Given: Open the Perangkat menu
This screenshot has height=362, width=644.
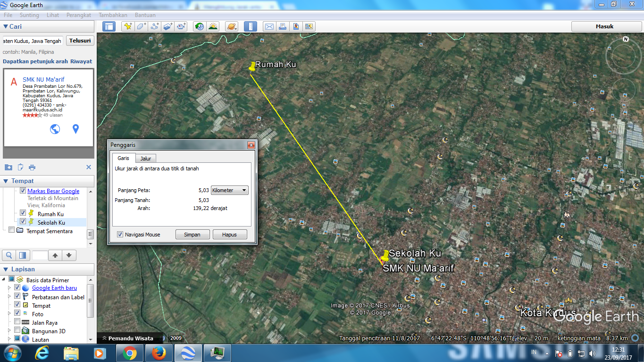Looking at the screenshot, I should tap(78, 15).
